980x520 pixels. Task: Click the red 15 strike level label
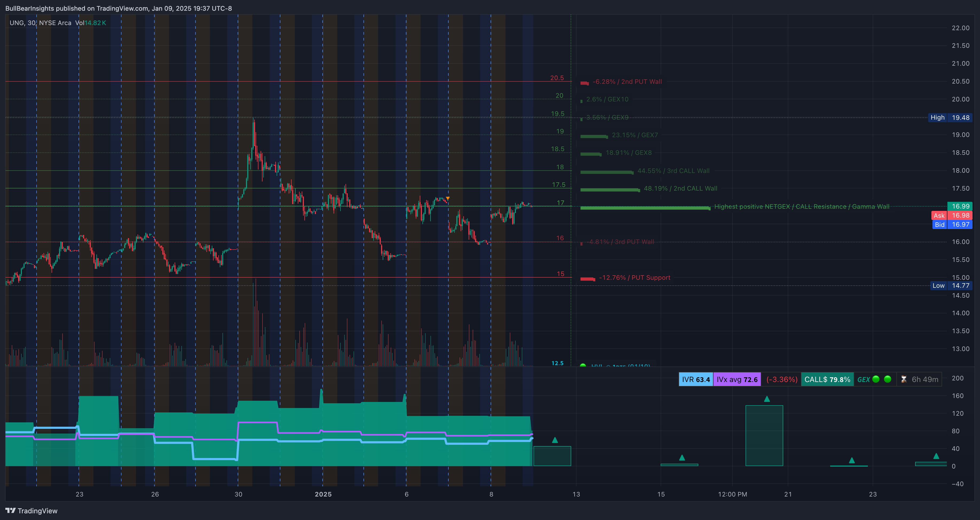click(x=560, y=274)
